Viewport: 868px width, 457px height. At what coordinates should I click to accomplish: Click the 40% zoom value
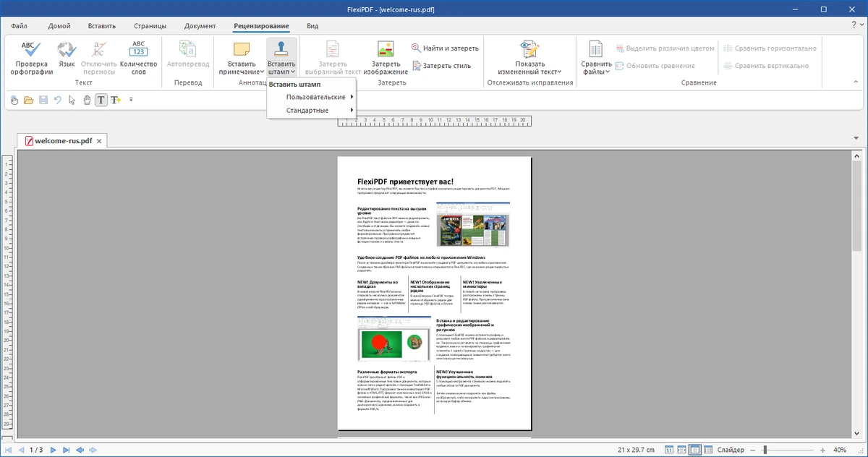coord(840,450)
